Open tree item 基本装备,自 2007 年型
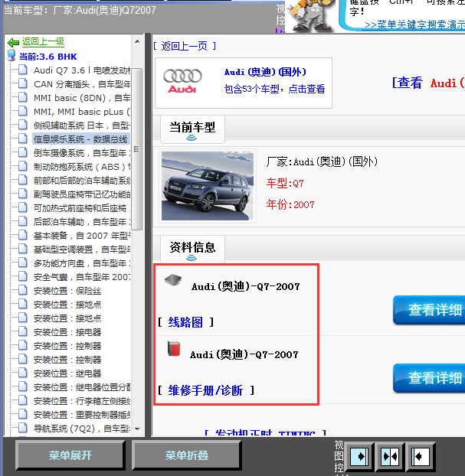The width and height of the screenshot is (465, 476). [x=82, y=236]
